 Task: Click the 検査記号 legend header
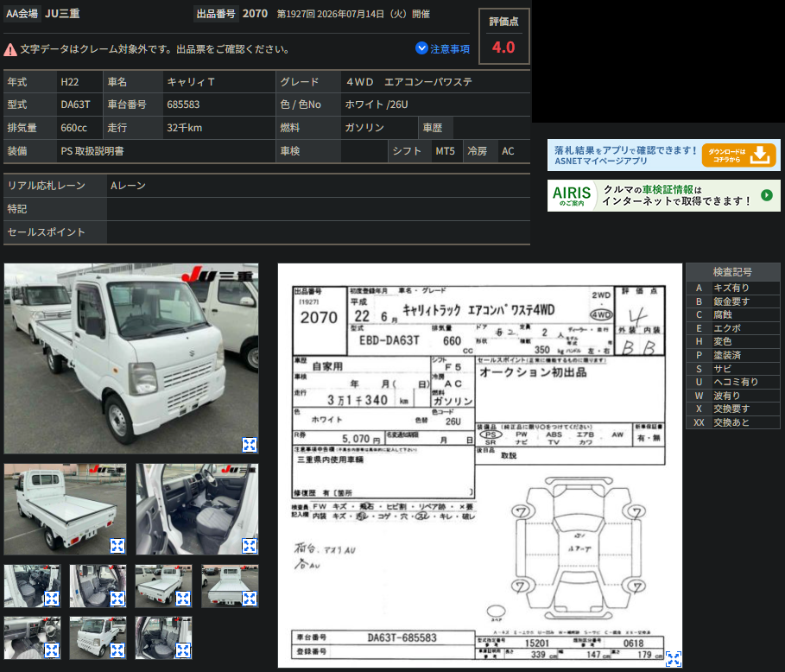click(732, 272)
